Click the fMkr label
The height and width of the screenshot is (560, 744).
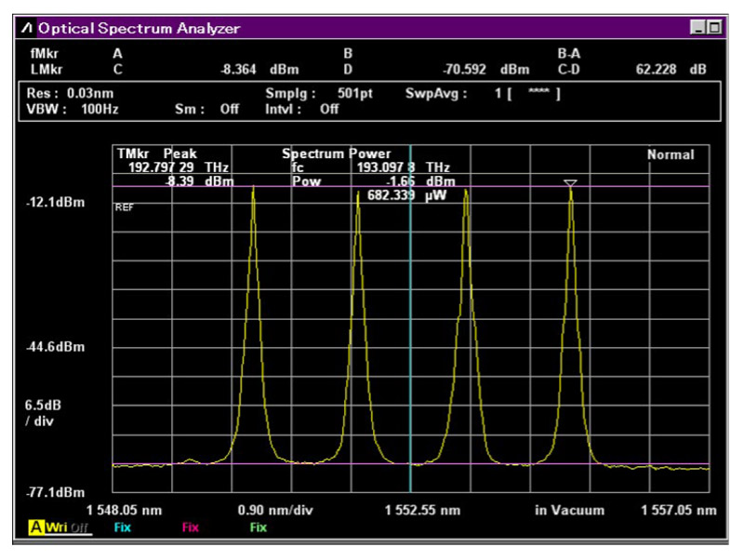tap(44, 54)
